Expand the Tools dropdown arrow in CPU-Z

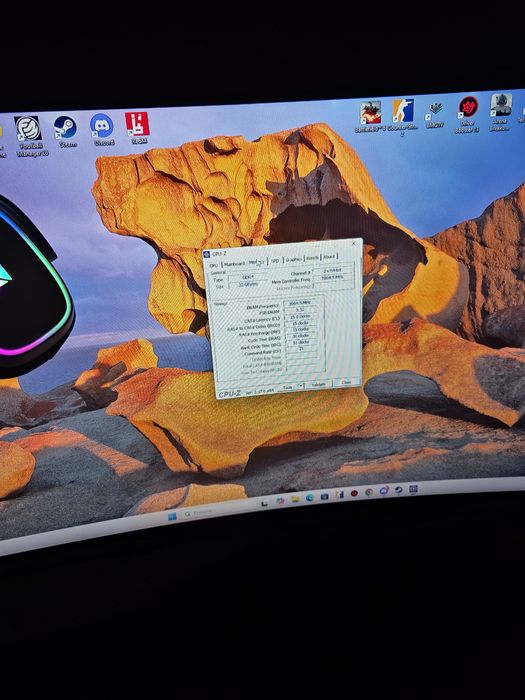pyautogui.click(x=300, y=386)
